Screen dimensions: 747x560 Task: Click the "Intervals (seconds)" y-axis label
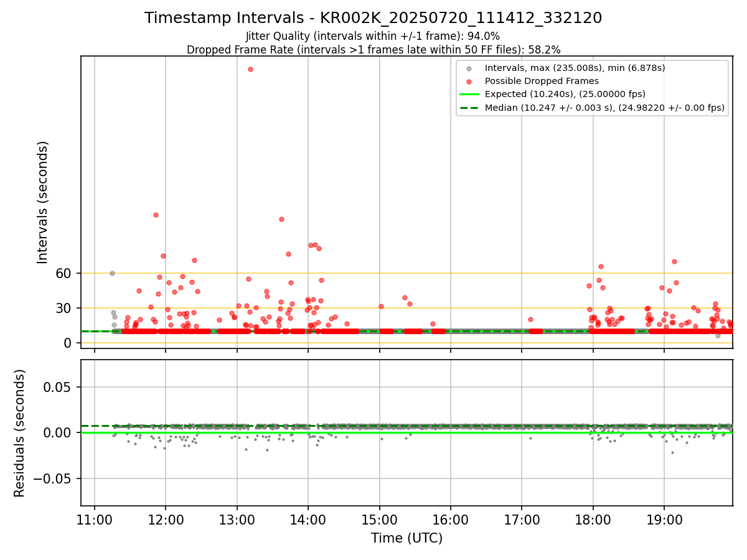pos(43,202)
